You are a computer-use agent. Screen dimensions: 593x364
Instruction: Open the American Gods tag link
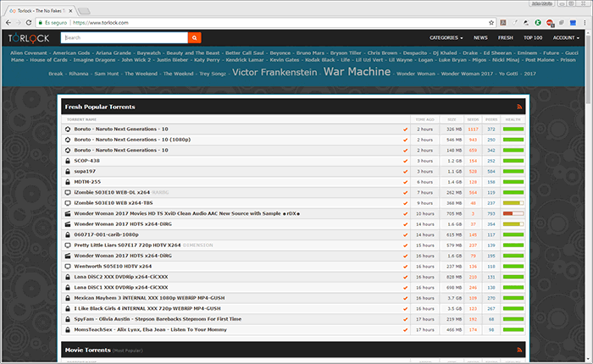coord(71,53)
